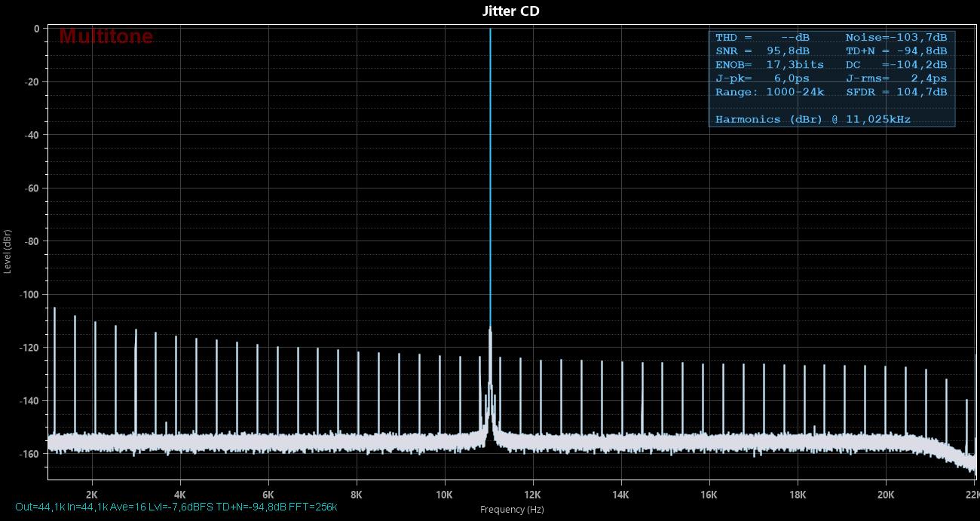
Task: Click the "Jitter CD" chart title
Action: pos(510,11)
